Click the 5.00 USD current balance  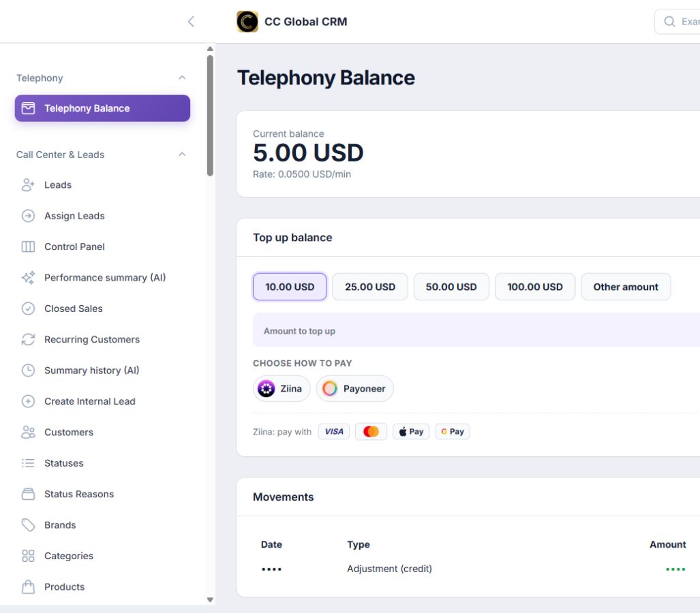point(308,153)
